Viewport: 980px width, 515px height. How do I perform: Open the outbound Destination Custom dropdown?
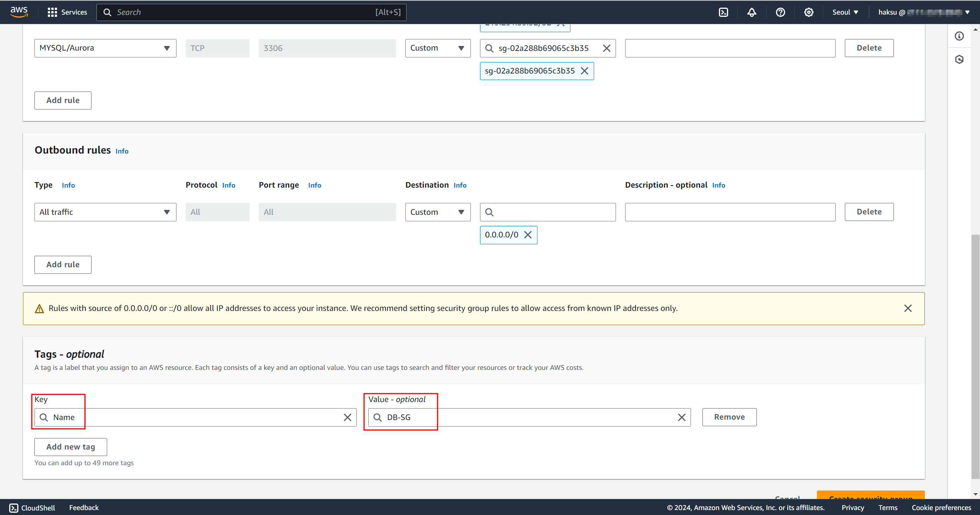tap(438, 212)
